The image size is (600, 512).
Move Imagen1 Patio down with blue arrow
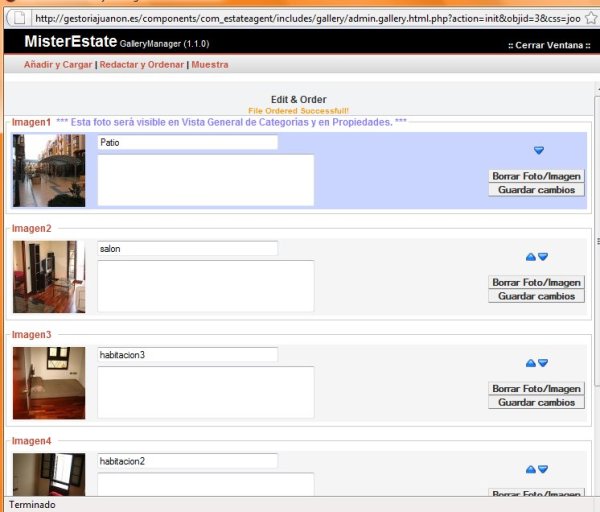point(538,150)
